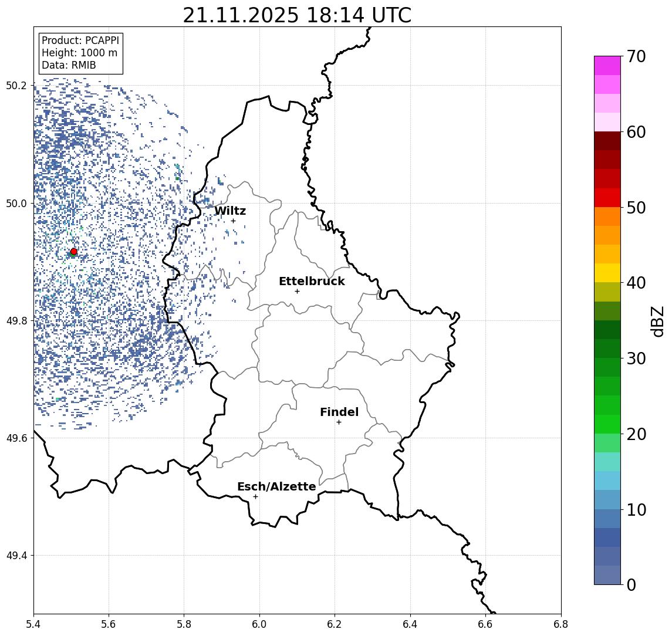Click the longitude 6.8 axis label

click(x=561, y=624)
